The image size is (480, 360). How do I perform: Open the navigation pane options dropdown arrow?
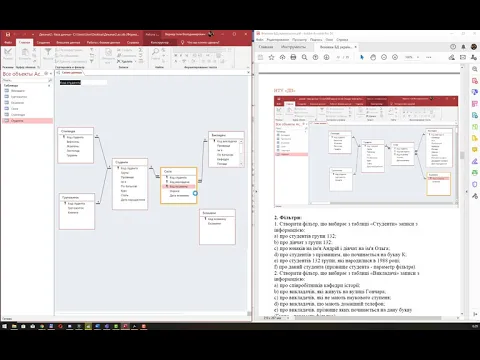[x=46, y=74]
